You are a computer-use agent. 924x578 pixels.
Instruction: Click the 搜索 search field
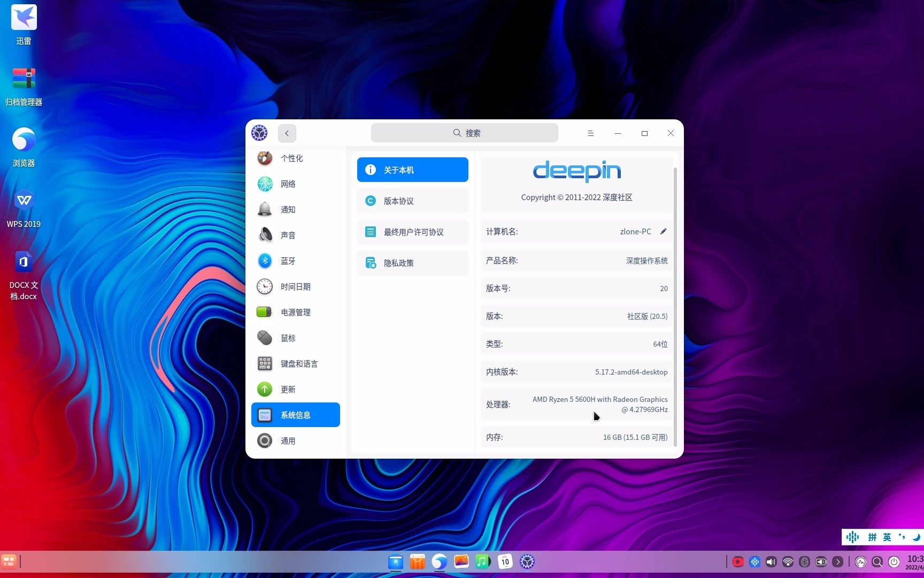tap(464, 133)
